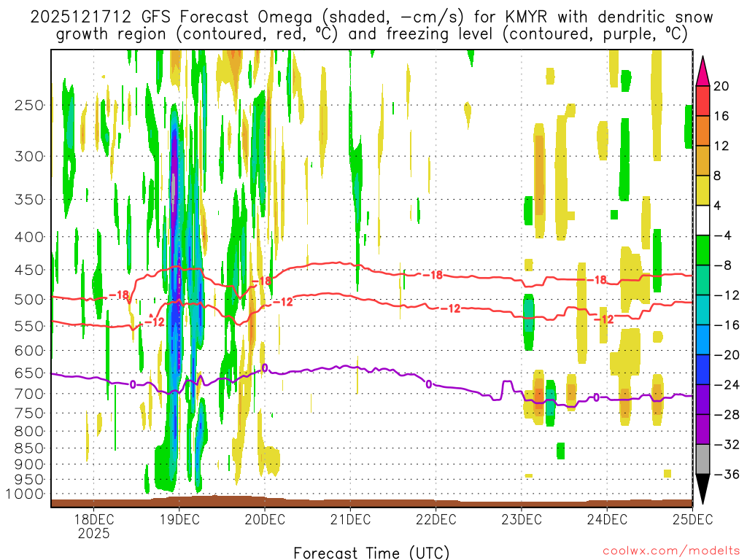Click the 300 pressure level label
Screen dimensions: 747x560
(x=29, y=156)
